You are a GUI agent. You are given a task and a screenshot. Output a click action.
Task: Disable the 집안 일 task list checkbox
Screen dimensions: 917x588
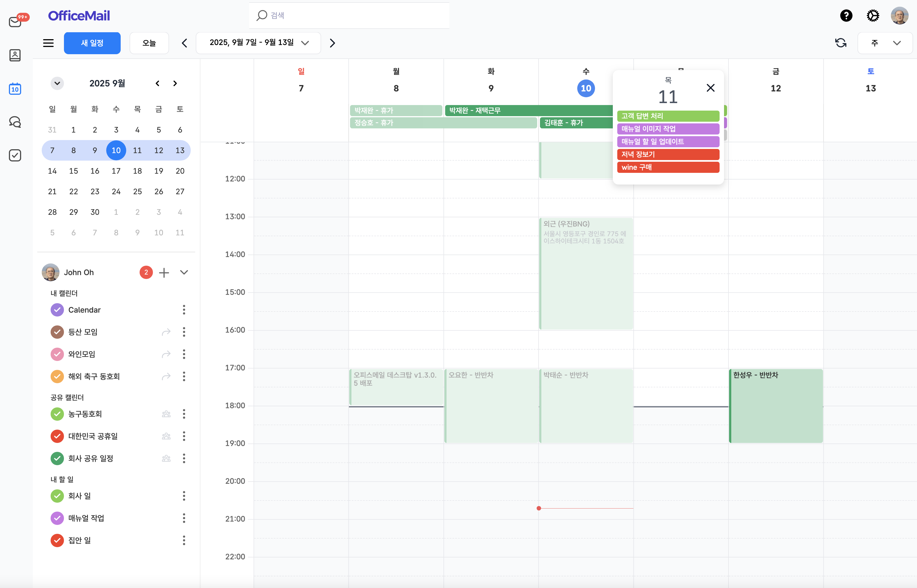(x=57, y=540)
